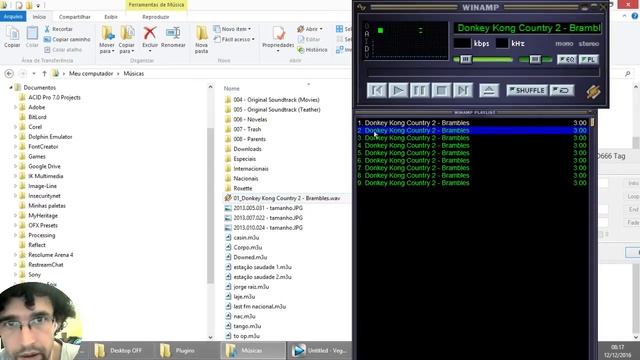Image resolution: width=640 pixels, height=360 pixels.
Task: Click Meu computador in address path
Action: tap(91, 73)
